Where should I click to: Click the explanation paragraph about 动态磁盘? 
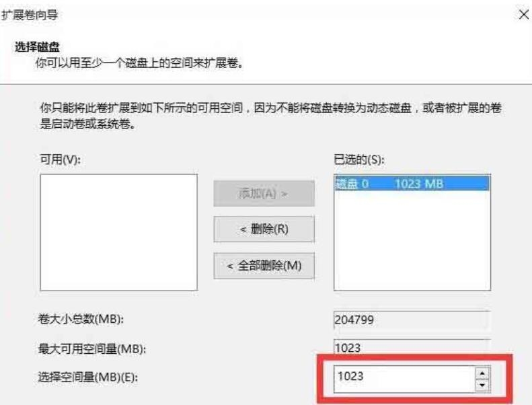coord(270,116)
